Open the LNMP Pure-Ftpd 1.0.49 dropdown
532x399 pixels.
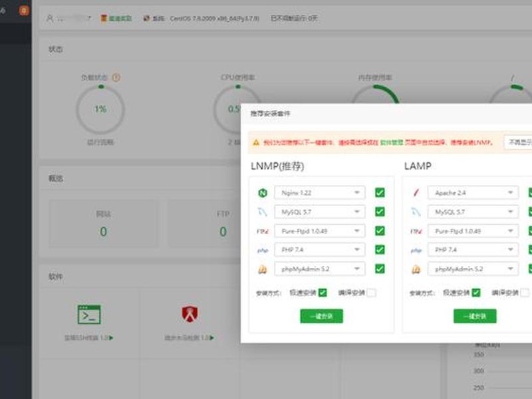click(x=320, y=231)
